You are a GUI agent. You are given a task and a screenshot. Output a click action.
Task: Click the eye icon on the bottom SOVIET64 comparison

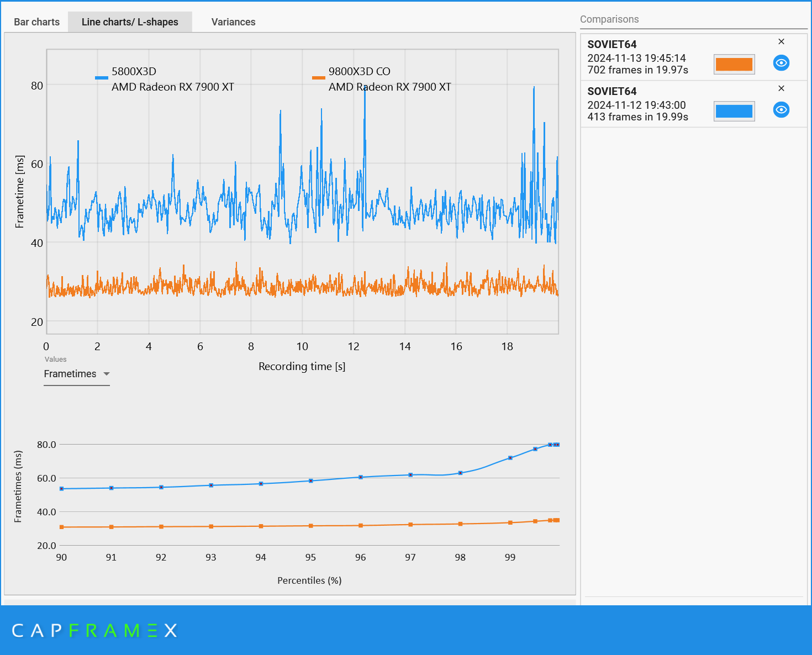pyautogui.click(x=781, y=110)
